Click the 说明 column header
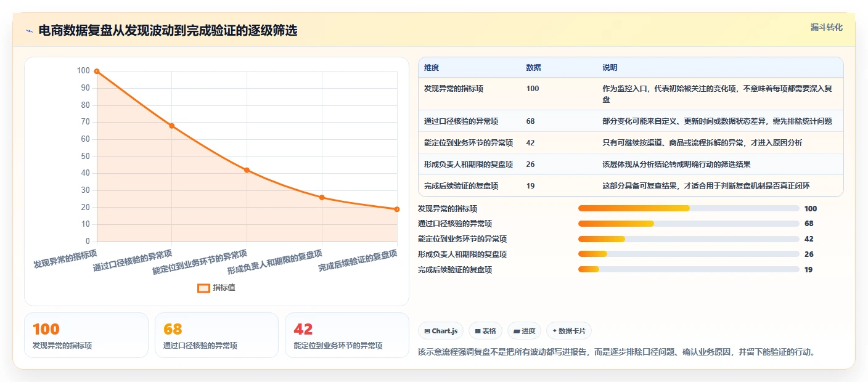Image resolution: width=868 pixels, height=382 pixels. tap(610, 68)
